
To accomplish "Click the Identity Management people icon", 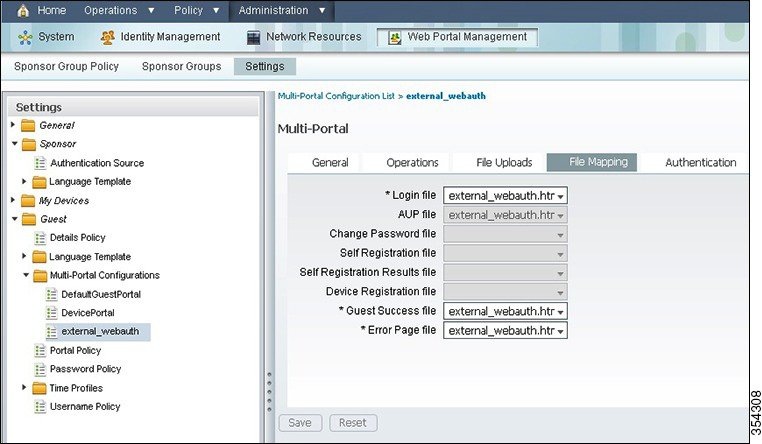I will point(107,37).
